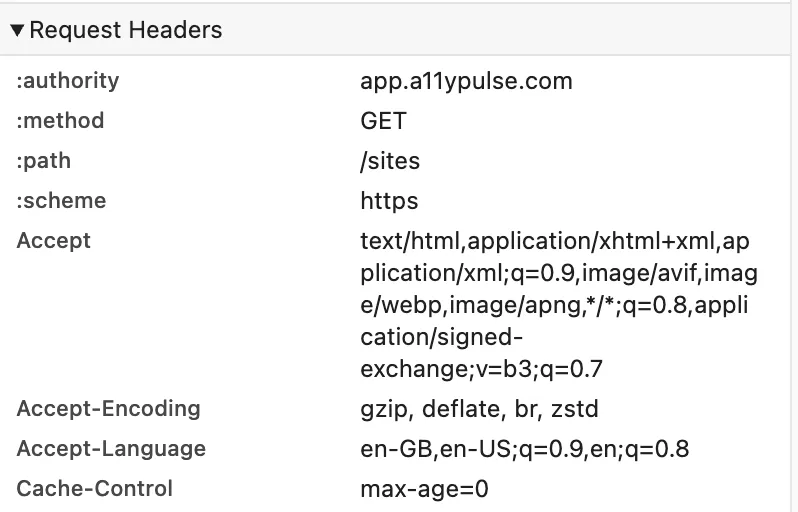Click the app.a11ypulse.com authority value
798x512 pixels.
coord(466,81)
